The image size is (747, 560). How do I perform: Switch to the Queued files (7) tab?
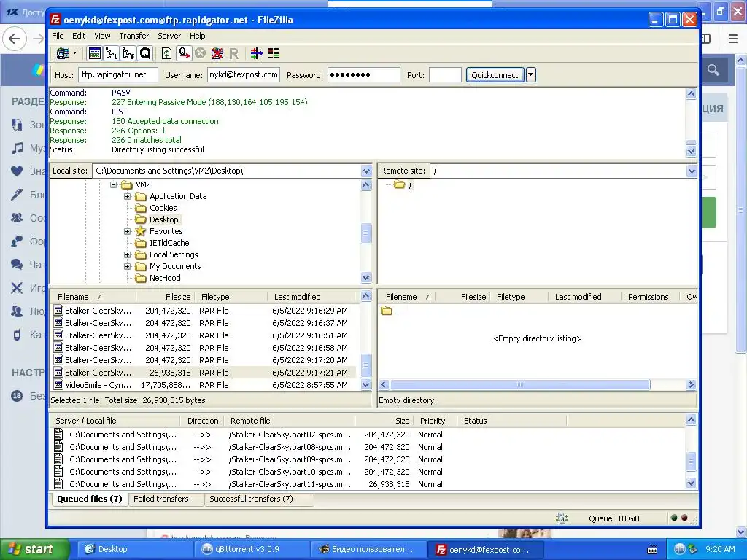coord(89,499)
